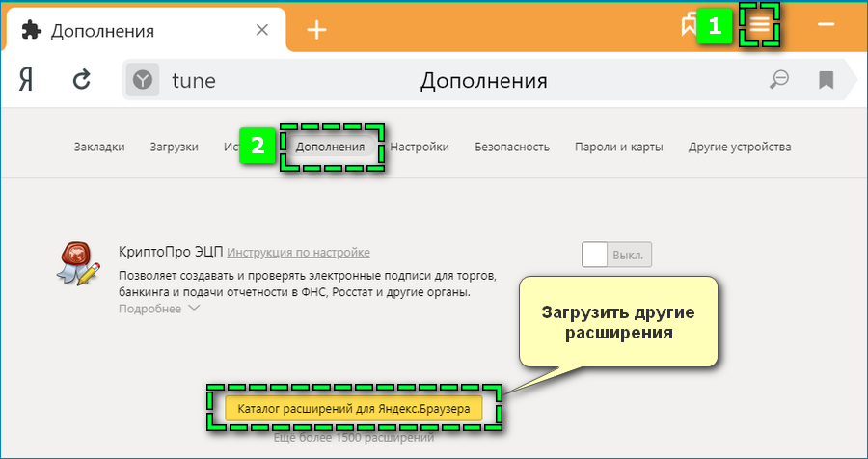Click the Yandex site icon beside tune
This screenshot has width=868, height=459.
click(x=143, y=80)
